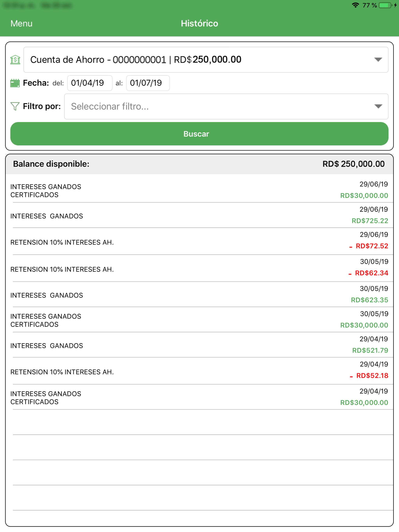Open 29/04/19 Intereses Ganados Certificados row
This screenshot has height=532, width=399.
pyautogui.click(x=199, y=397)
